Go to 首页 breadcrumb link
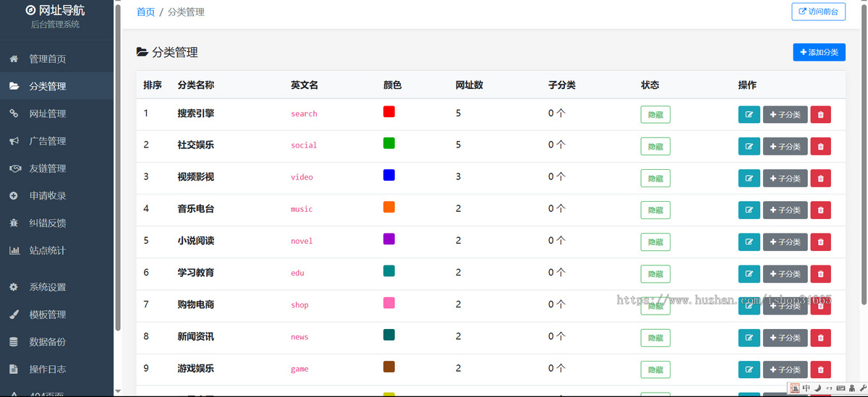The image size is (868, 397). 145,12
